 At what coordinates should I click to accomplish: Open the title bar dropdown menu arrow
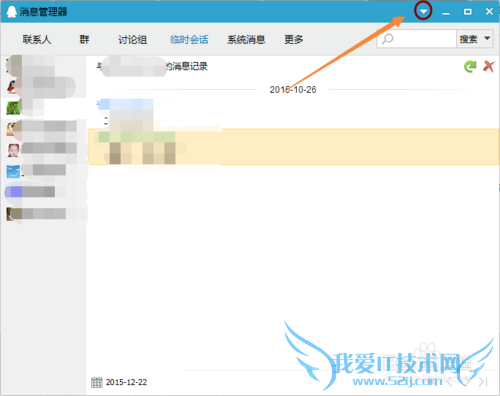pos(423,12)
